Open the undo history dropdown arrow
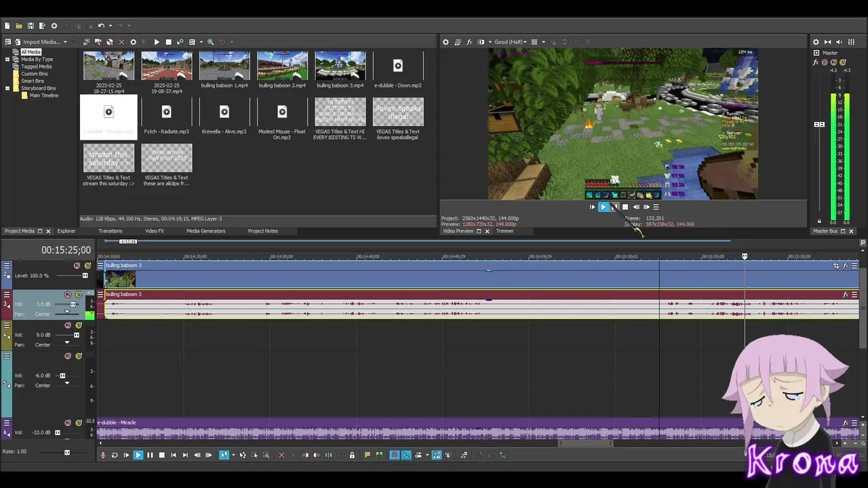Viewport: 868px width, 488px height. 110,26
